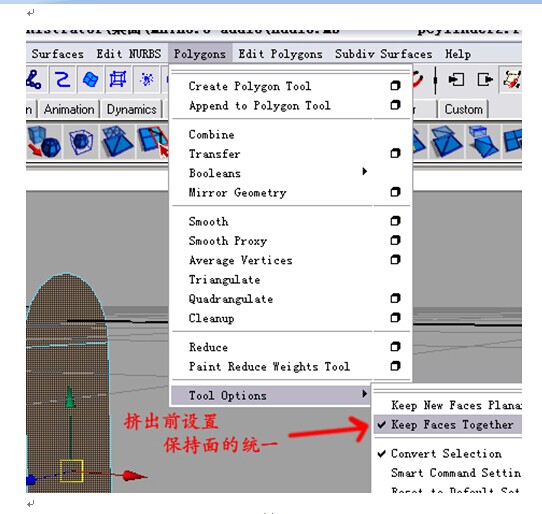Choose Smooth from the menu
542x514 pixels.
click(208, 222)
